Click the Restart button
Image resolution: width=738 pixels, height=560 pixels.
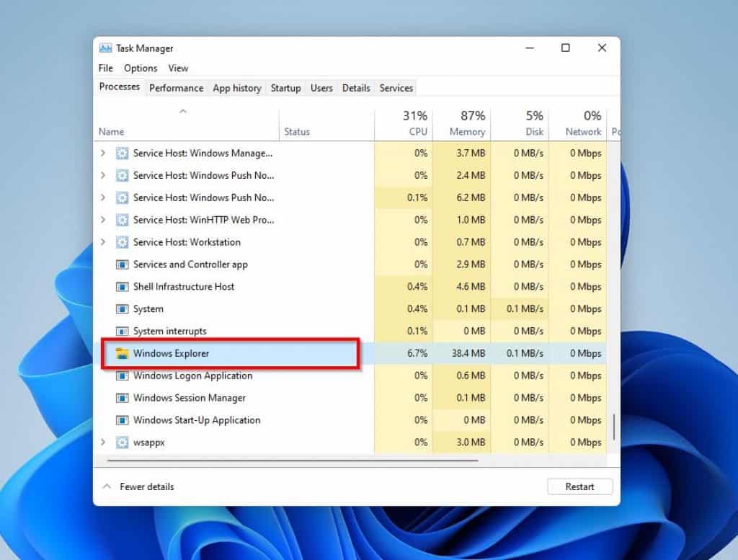pyautogui.click(x=580, y=486)
